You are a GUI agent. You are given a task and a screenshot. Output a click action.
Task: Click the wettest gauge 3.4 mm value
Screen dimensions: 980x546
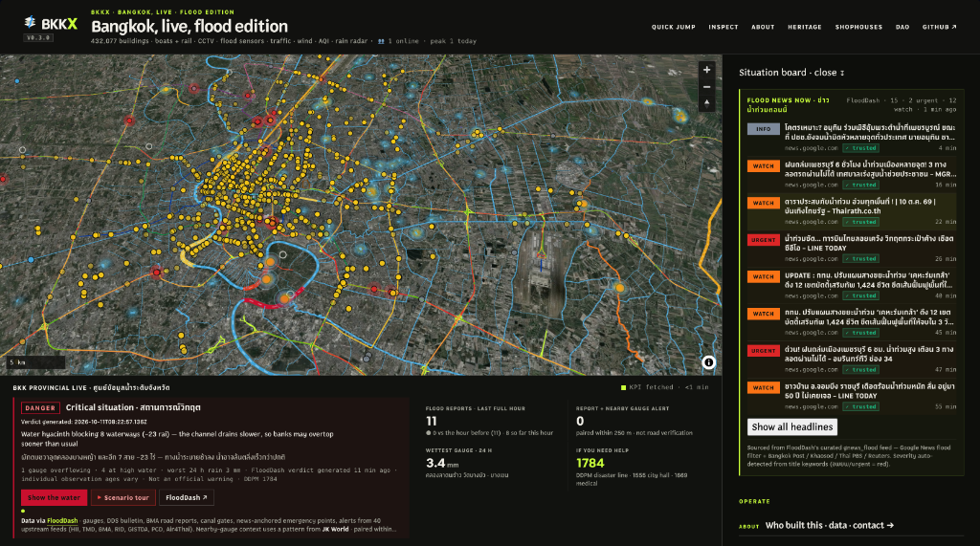(x=442, y=463)
